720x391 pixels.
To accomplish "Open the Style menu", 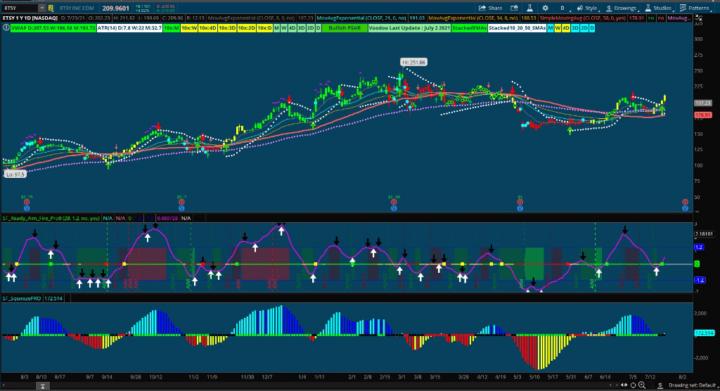I will click(x=587, y=8).
